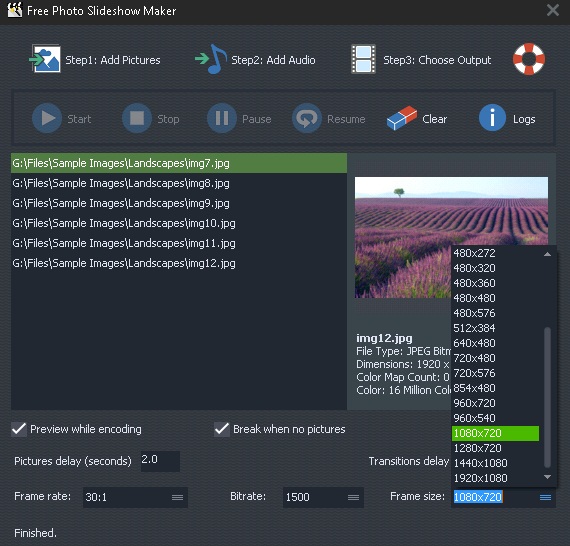Click the Pictures delay input field
The width and height of the screenshot is (570, 546).
pos(160,461)
